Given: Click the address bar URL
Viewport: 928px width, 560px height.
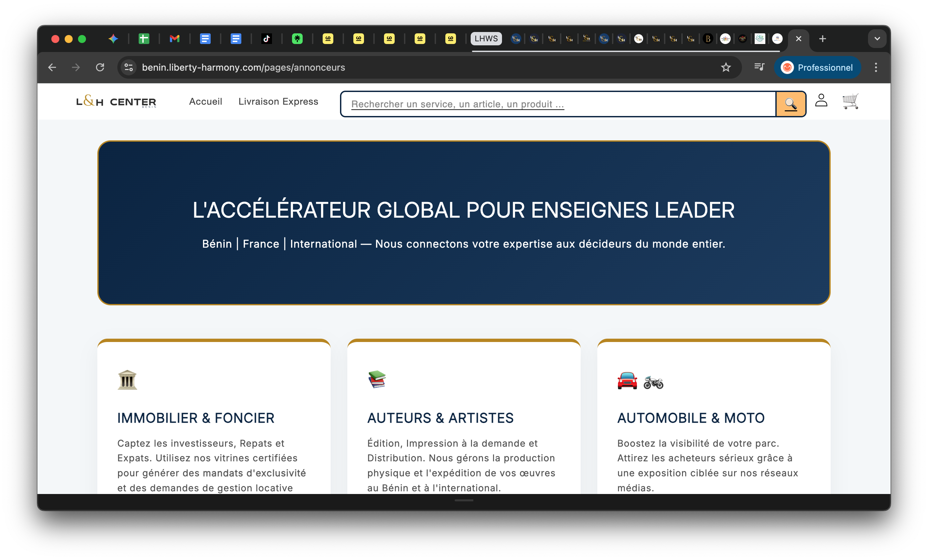Looking at the screenshot, I should point(243,67).
